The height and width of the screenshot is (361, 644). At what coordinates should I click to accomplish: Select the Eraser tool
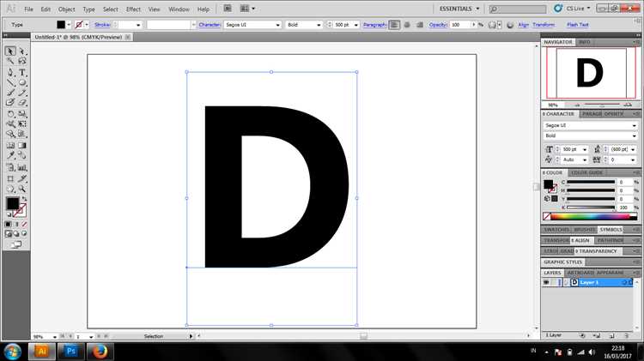pyautogui.click(x=22, y=103)
